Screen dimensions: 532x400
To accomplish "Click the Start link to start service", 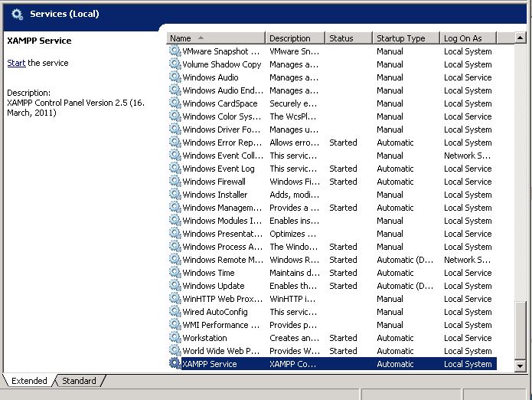I will click(x=16, y=63).
